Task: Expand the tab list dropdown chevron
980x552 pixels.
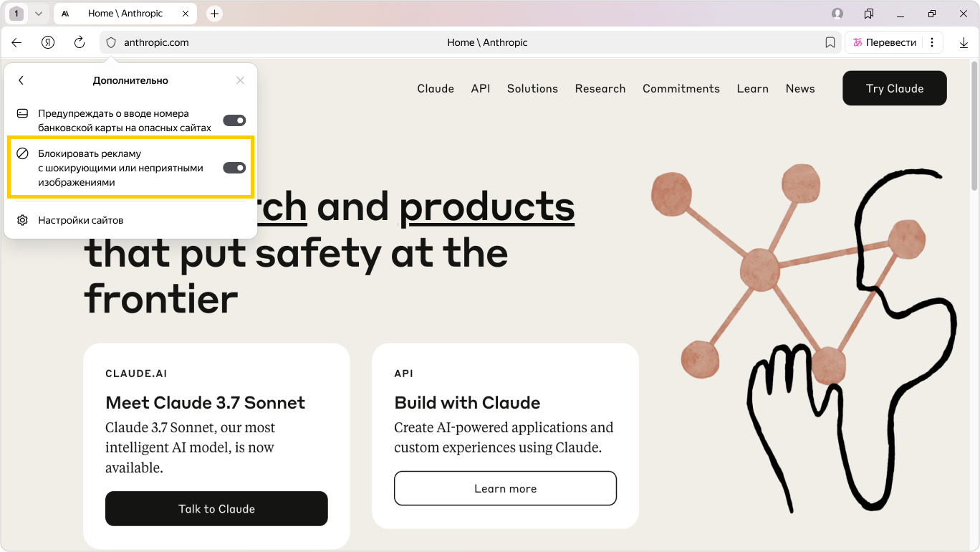Action: [x=39, y=14]
